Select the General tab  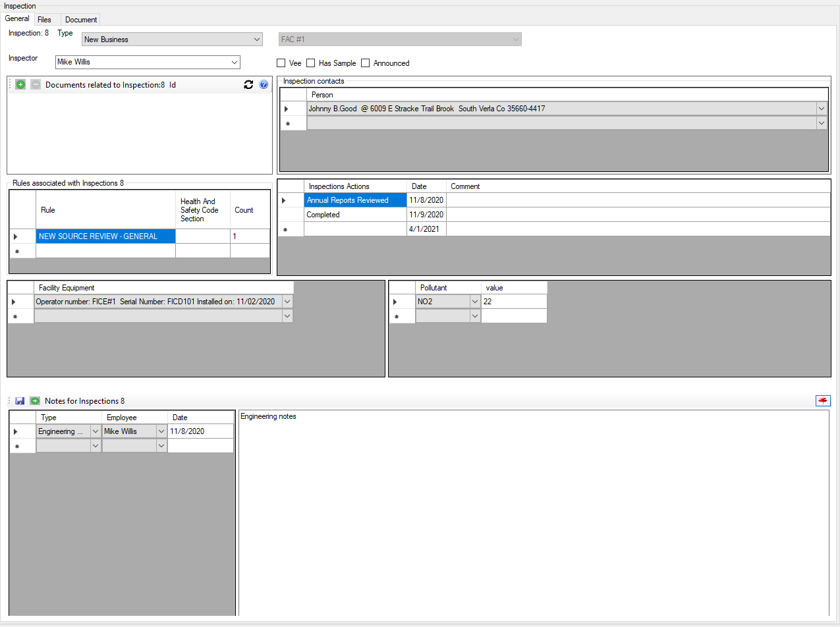(x=16, y=18)
